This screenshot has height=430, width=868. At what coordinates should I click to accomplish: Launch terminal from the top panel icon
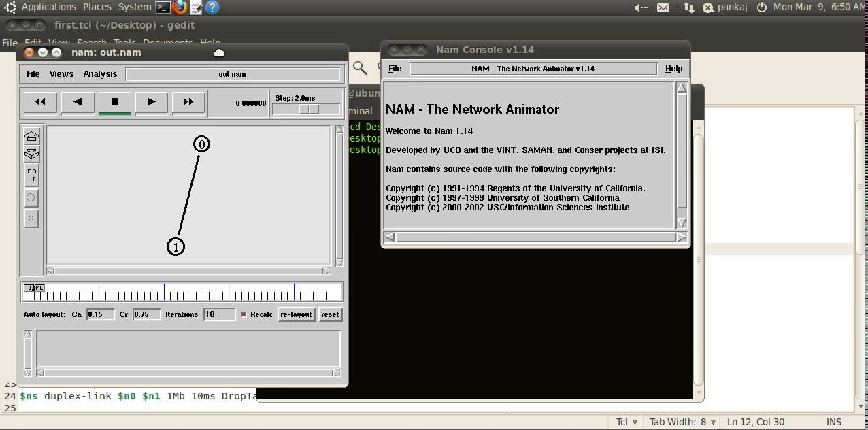tap(163, 7)
